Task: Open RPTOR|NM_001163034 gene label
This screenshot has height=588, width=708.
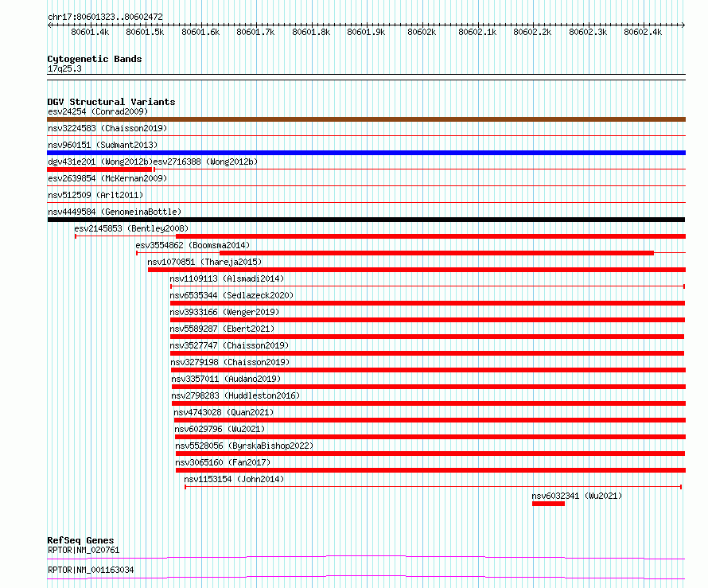Action: (91, 570)
